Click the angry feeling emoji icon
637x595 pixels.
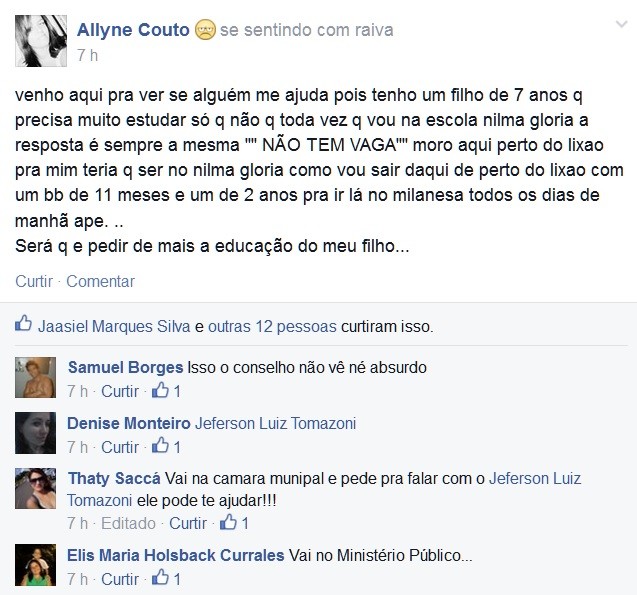(205, 30)
